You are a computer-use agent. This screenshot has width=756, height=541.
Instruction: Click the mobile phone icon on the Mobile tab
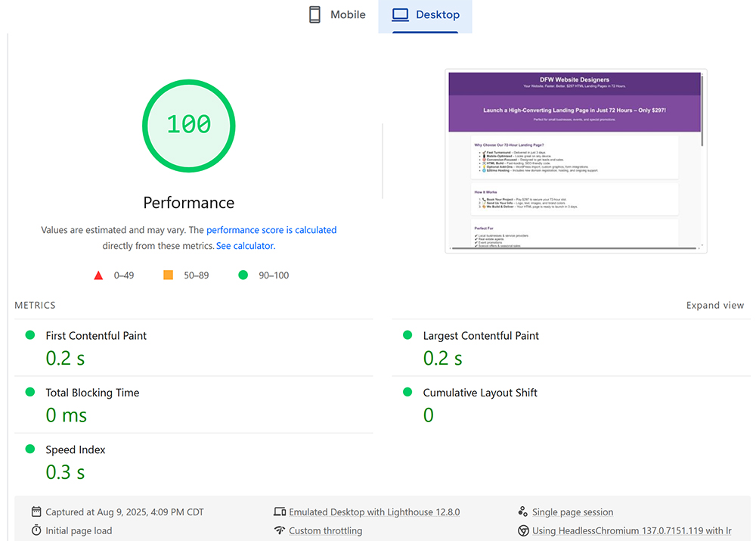coord(314,14)
